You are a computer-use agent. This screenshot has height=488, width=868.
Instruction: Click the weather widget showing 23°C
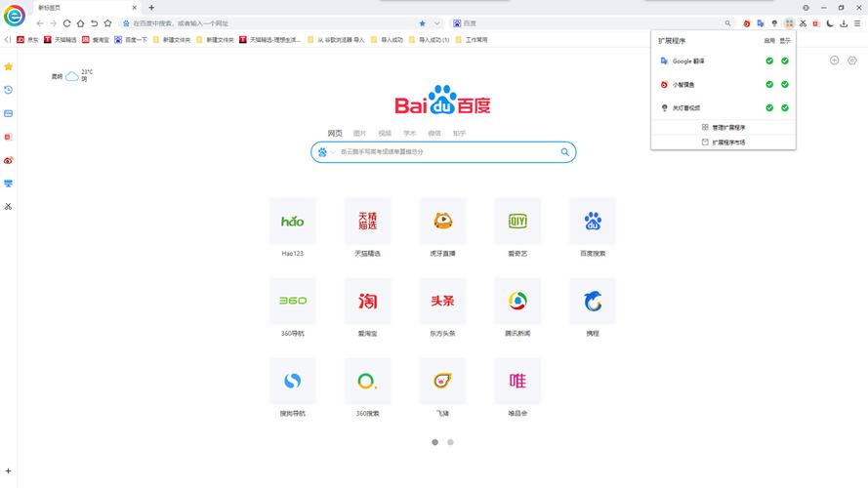(72, 76)
